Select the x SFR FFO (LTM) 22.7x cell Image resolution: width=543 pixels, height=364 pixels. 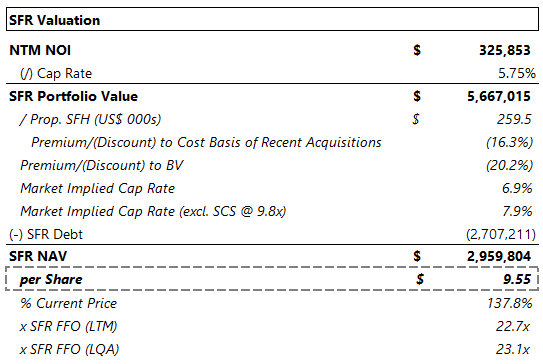[x=513, y=326]
